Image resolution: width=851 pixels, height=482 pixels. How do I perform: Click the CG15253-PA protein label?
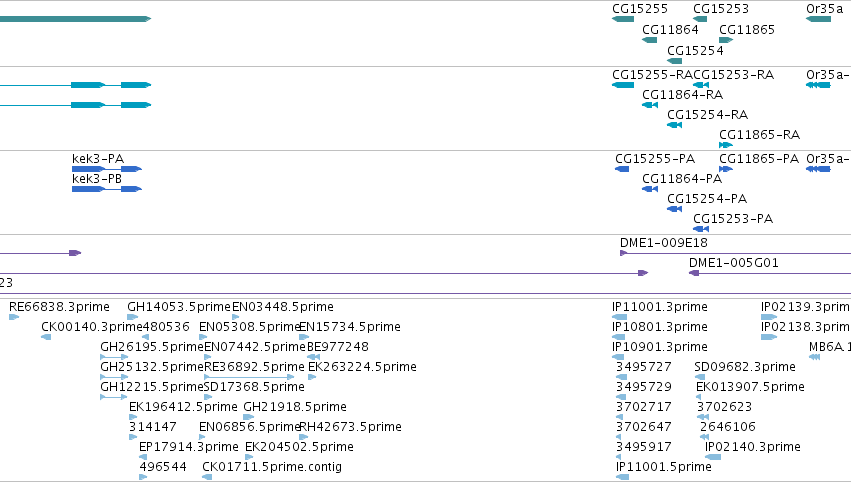coord(733,219)
